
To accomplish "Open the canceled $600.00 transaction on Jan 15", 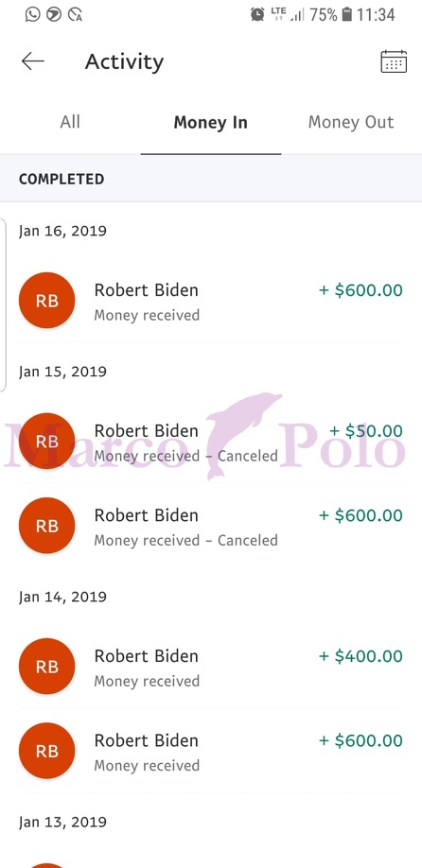I will coord(211,526).
